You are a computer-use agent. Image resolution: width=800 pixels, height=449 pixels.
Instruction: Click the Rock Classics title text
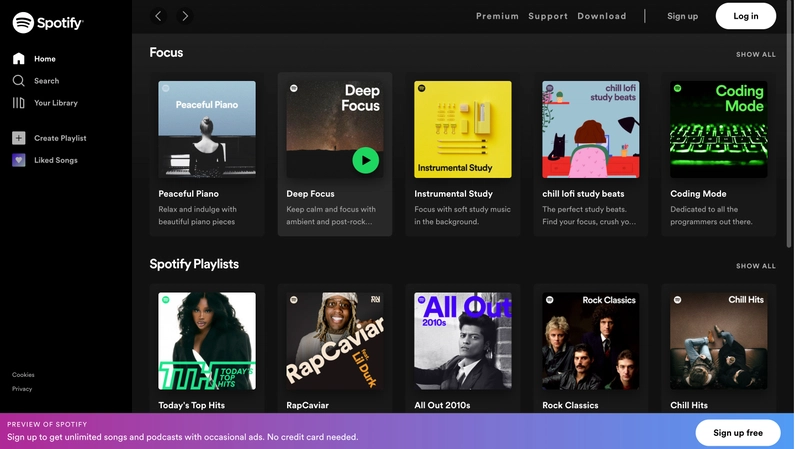[x=570, y=405]
